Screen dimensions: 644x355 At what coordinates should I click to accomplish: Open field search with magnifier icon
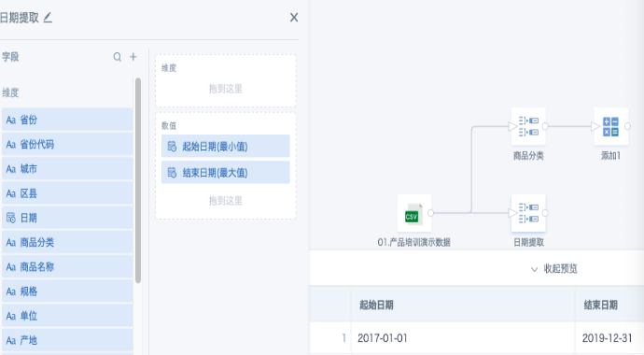[118, 57]
